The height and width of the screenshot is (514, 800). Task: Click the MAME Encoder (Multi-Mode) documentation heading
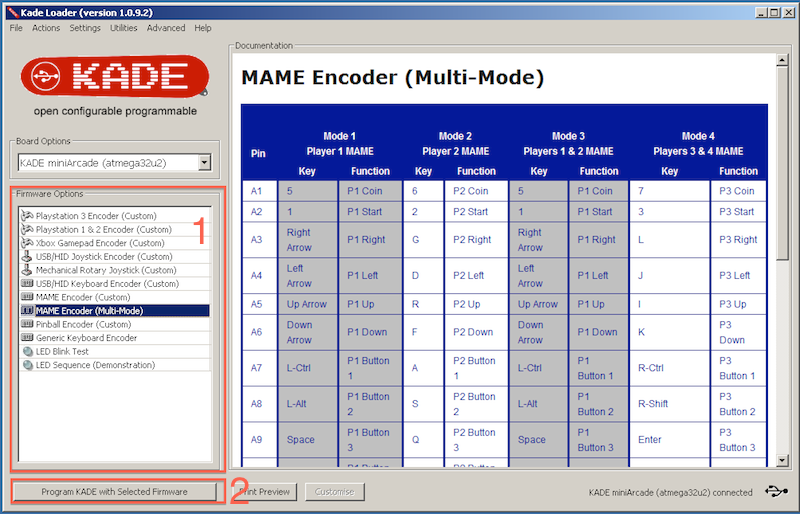pyautogui.click(x=392, y=78)
